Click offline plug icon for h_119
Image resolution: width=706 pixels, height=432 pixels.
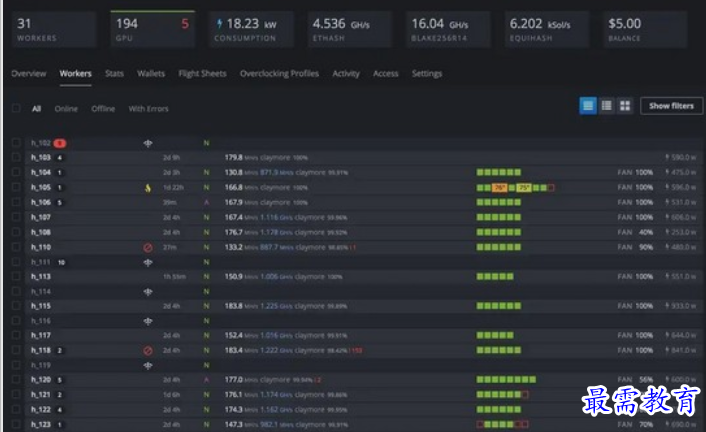148,365
